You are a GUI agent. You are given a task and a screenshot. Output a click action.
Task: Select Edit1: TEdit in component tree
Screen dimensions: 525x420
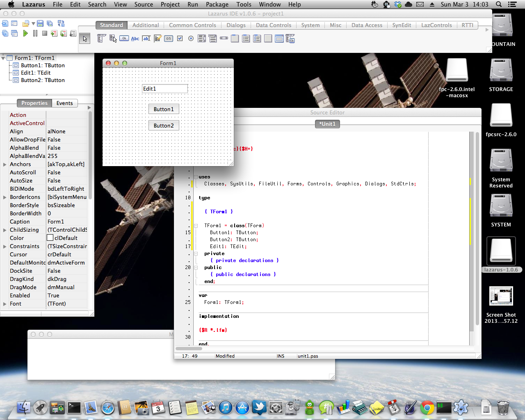[36, 73]
